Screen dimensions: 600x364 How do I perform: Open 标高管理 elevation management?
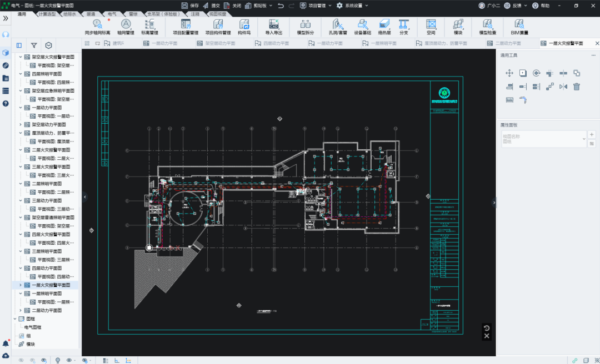(x=149, y=27)
